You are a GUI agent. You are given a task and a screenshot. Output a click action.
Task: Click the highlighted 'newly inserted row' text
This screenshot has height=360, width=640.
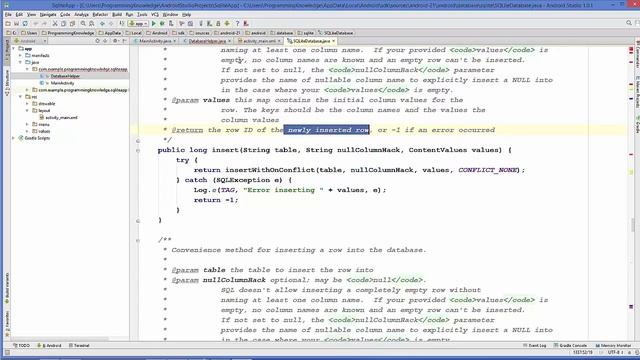[327, 130]
